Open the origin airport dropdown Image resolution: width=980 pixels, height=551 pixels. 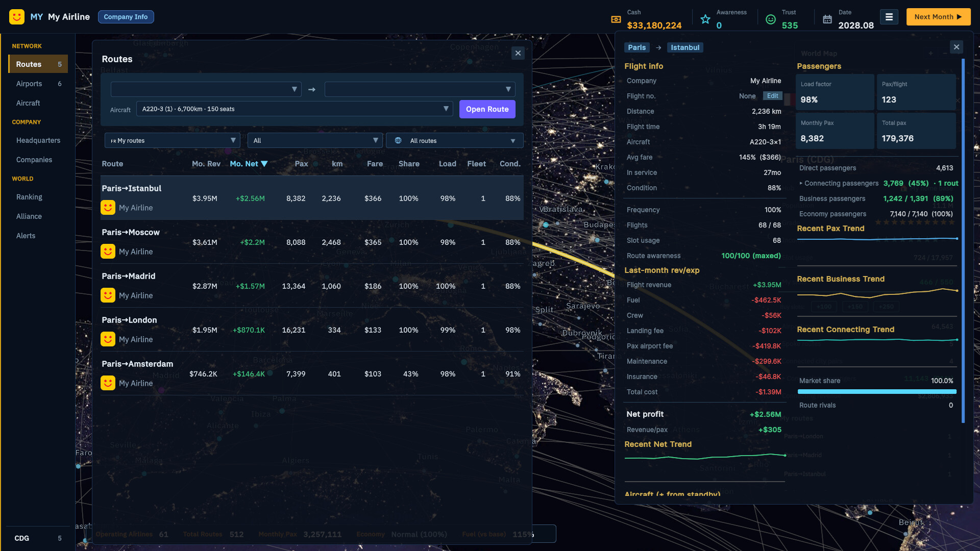(206, 89)
